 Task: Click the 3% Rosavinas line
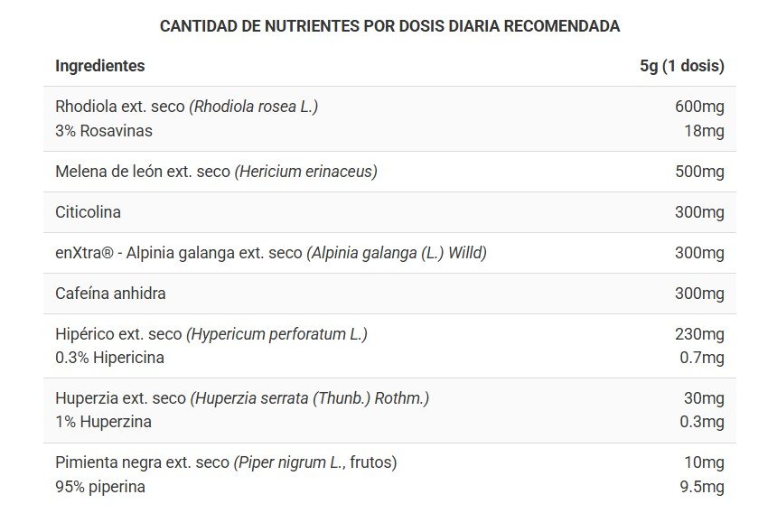[x=104, y=131]
